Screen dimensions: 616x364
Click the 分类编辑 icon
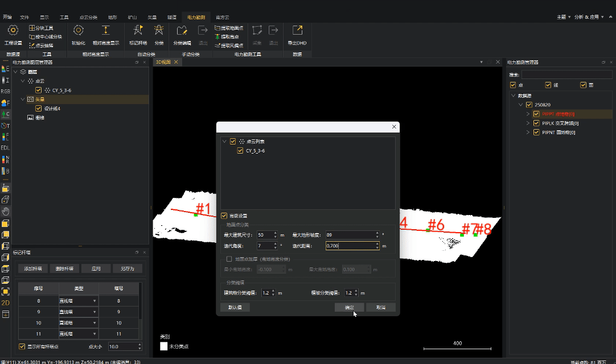182,31
